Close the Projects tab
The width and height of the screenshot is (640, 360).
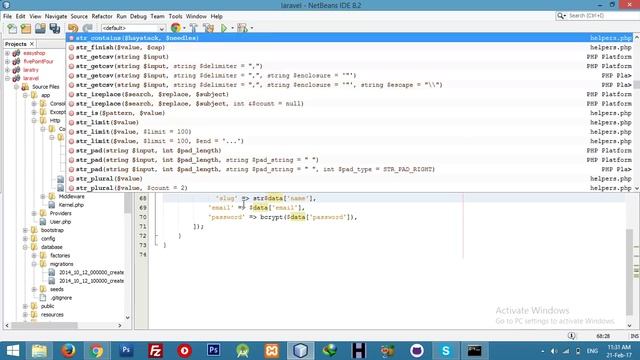click(32, 44)
